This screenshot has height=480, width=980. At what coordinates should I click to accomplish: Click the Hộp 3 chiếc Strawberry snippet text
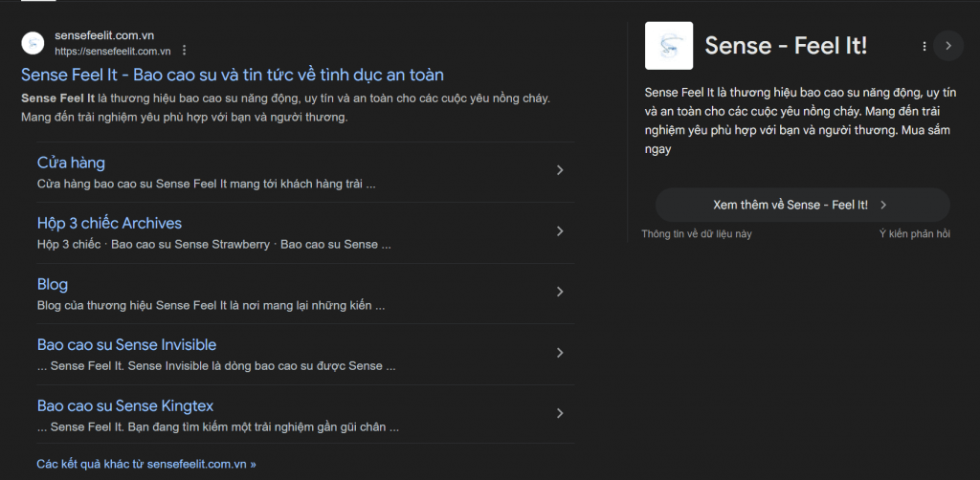[x=213, y=245]
